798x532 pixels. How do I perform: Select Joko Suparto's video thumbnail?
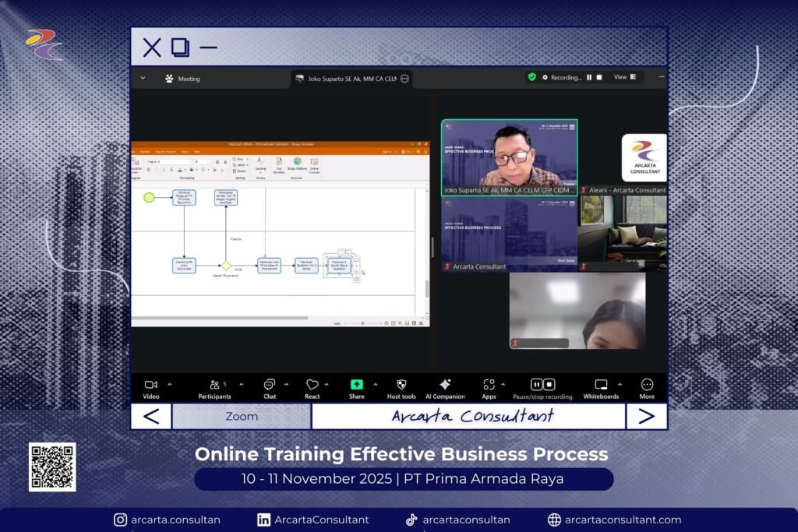click(x=509, y=157)
